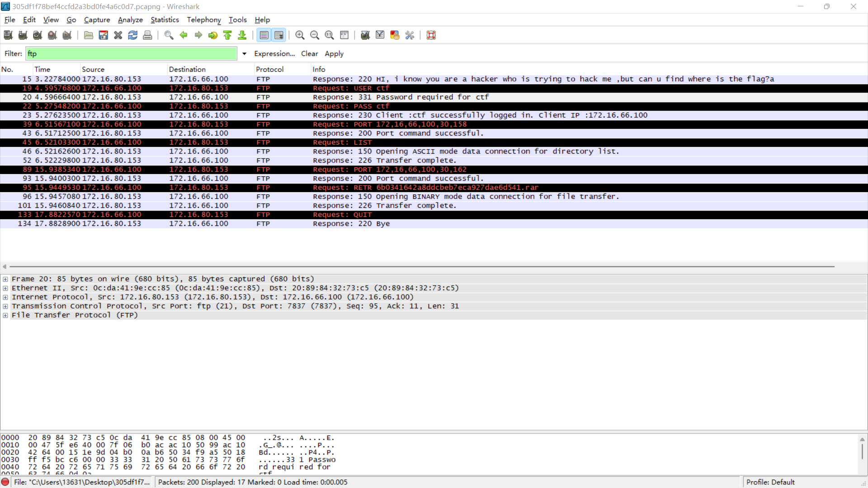The width and height of the screenshot is (868, 488).
Task: Open the Statistics menu
Action: [165, 20]
